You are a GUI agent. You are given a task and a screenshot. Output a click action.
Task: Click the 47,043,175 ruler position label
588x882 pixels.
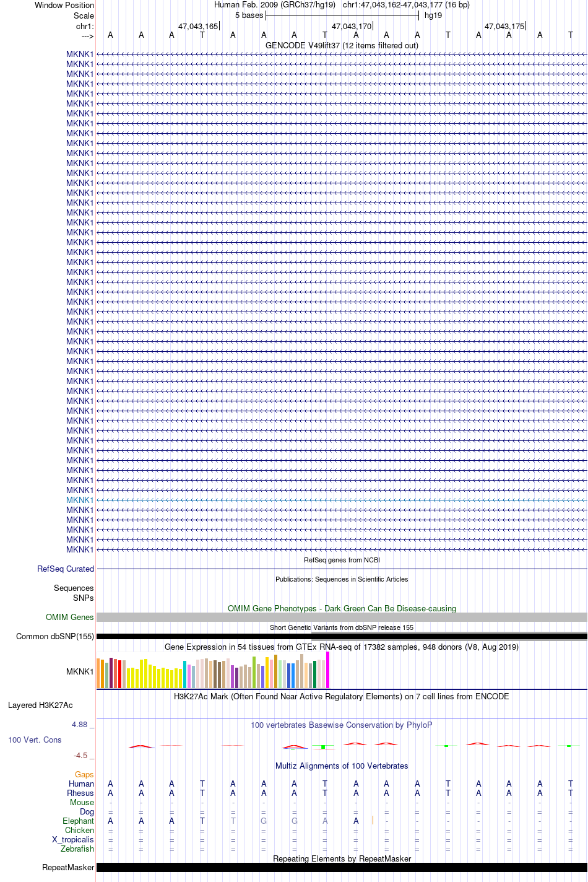pos(504,26)
